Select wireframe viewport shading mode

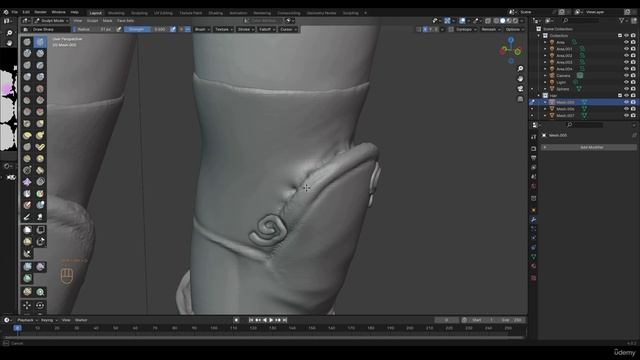pos(496,20)
